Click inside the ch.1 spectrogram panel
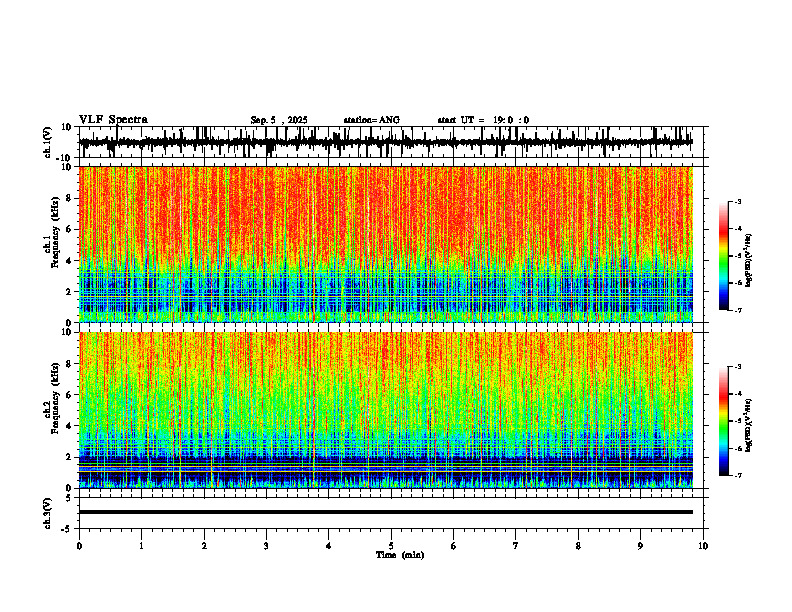The height and width of the screenshot is (612, 792). 386,244
